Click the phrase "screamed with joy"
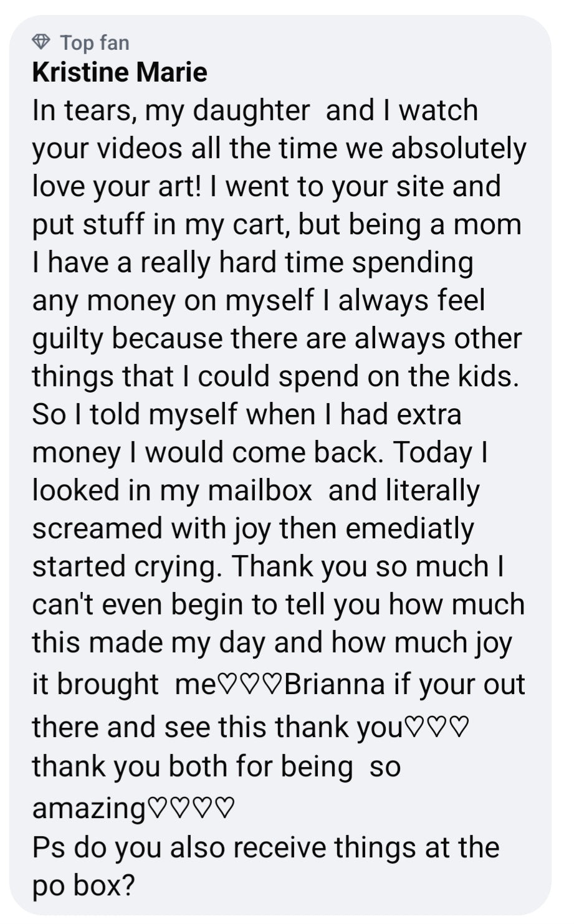 pos(152,528)
